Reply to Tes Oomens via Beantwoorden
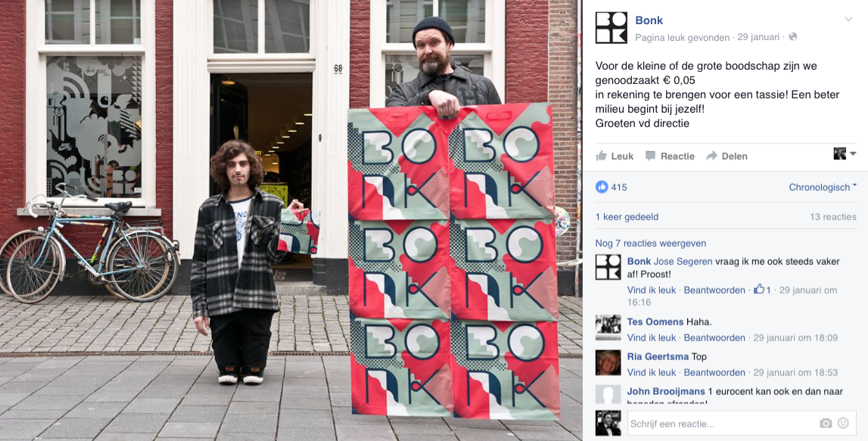Screen dimensions: 868x441 tap(714, 337)
